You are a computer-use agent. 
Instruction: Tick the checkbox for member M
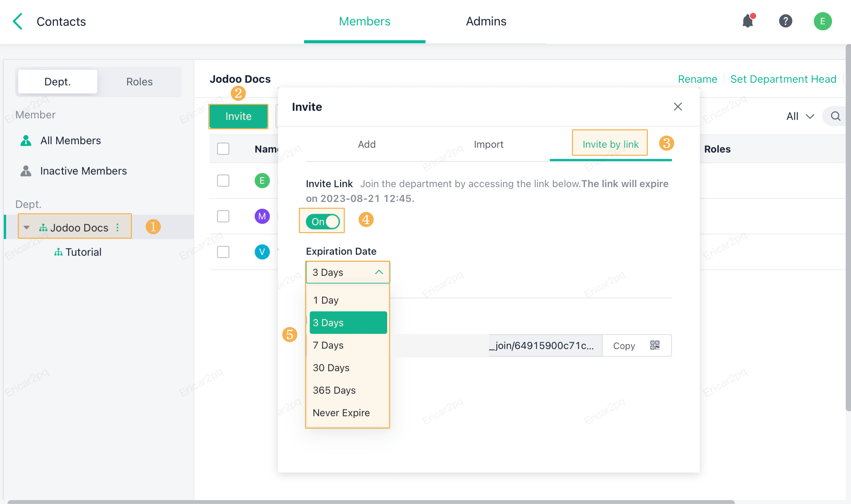tap(223, 216)
